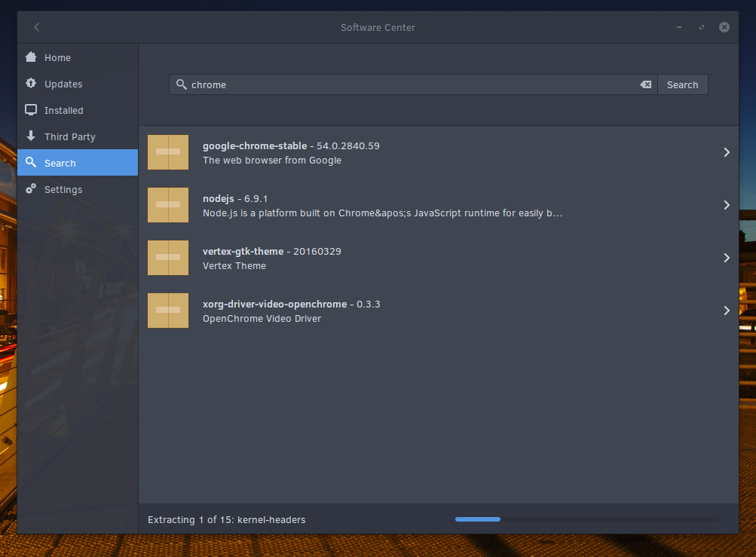
Task: Click the Node.js platform description text
Action: coord(382,213)
